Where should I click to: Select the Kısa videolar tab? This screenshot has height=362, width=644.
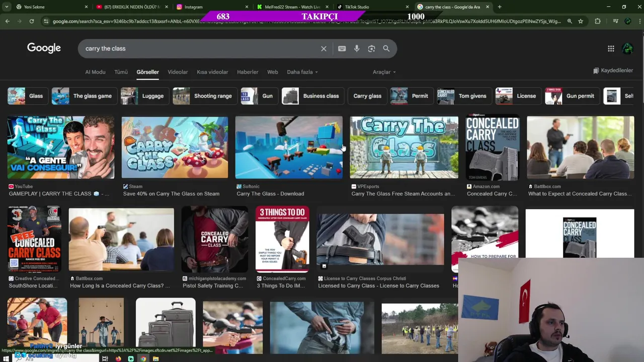coord(212,72)
